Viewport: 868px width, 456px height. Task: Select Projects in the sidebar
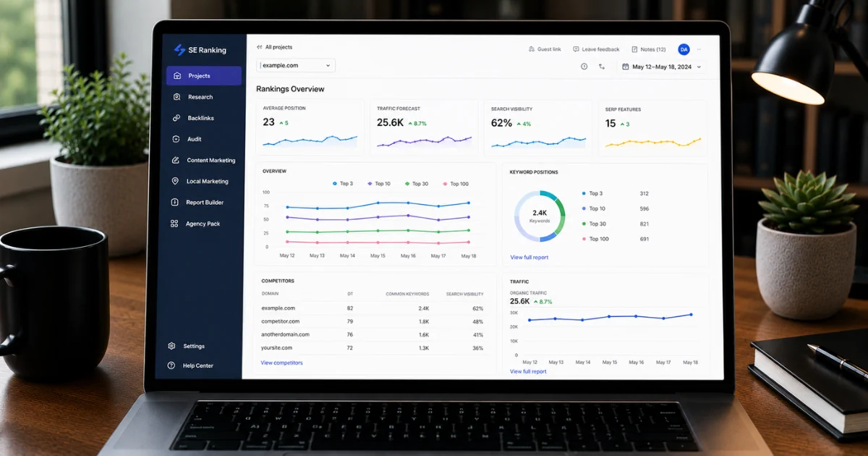[204, 76]
